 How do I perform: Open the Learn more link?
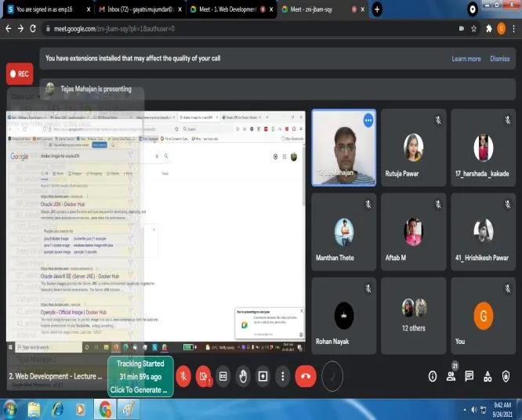(466, 59)
